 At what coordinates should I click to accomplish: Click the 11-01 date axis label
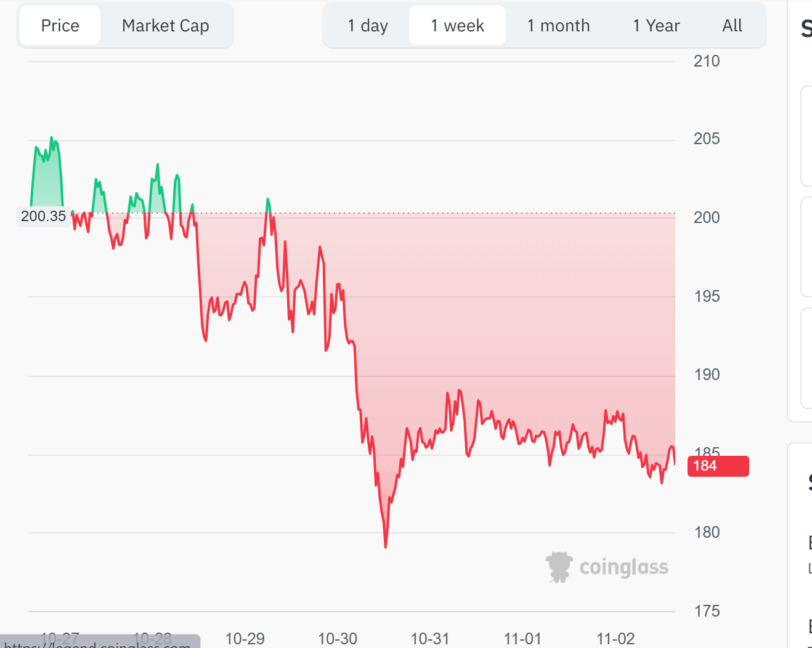[522, 639]
